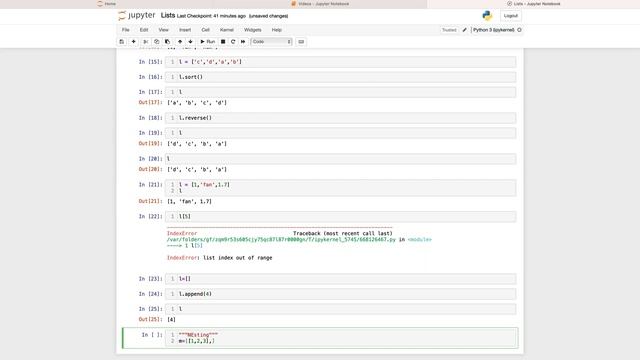640x360 pixels.
Task: Click into cell containing l[5]
Action: coord(340,216)
